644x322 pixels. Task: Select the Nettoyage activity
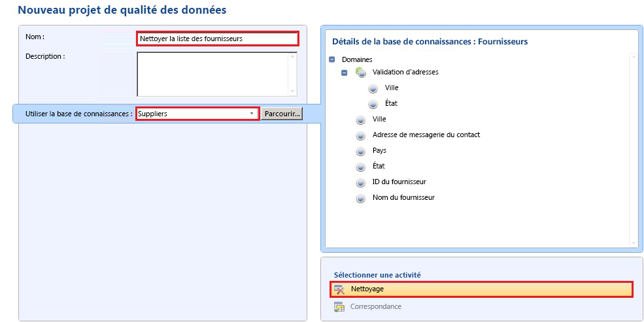[x=481, y=289]
